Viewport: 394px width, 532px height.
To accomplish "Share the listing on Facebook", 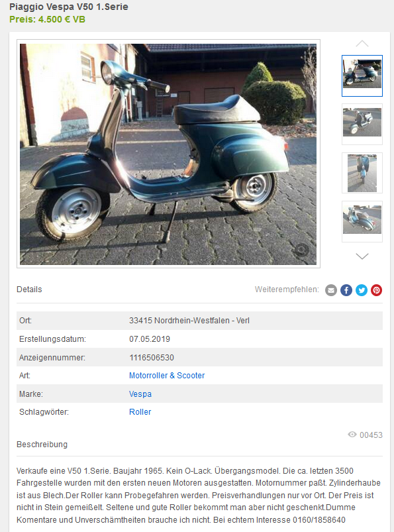I will tap(346, 290).
